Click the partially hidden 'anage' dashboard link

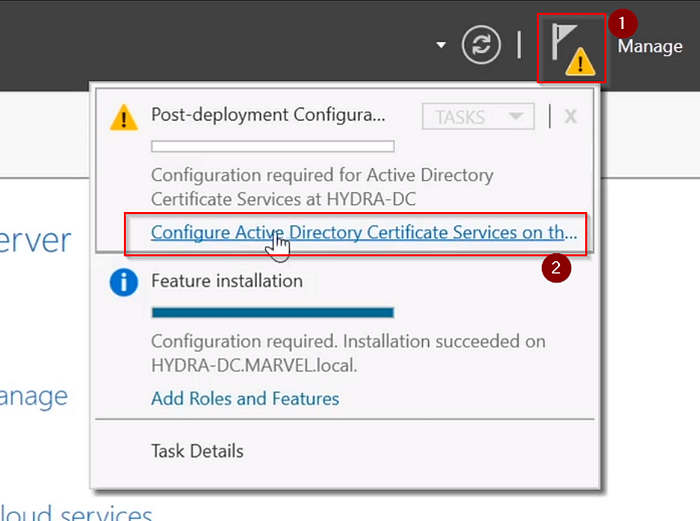coord(34,396)
